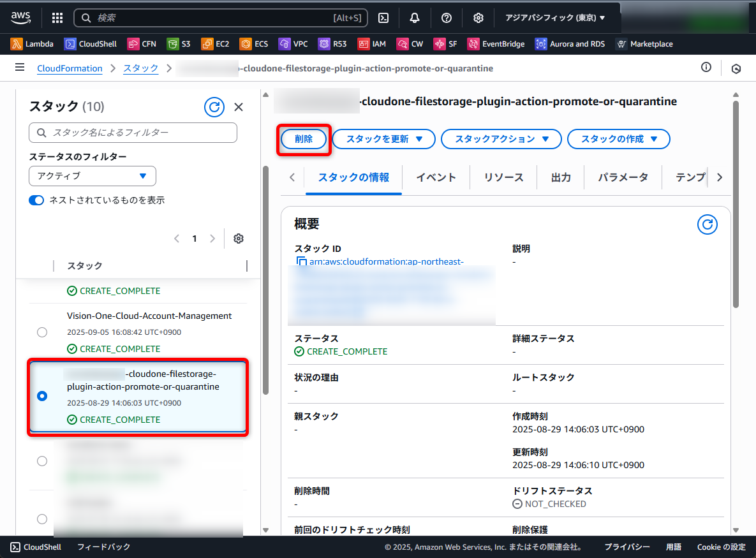Open the CloudShell favorite shortcut
This screenshot has height=558, width=756.
(91, 44)
